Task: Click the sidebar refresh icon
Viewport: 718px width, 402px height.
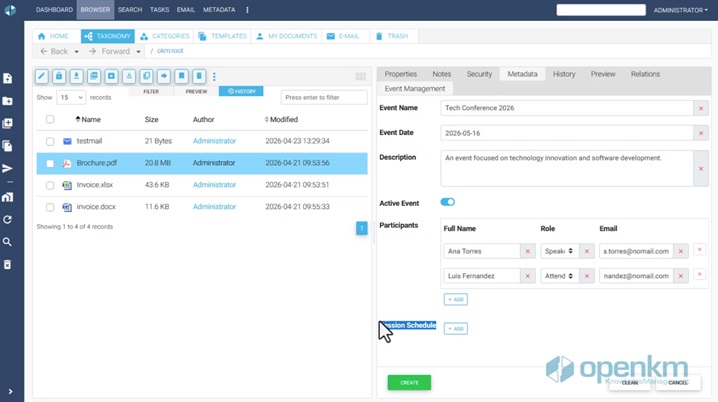Action: 7,219
